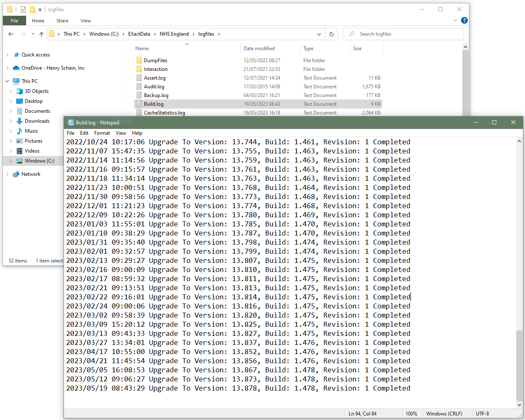Click the Ln 94, Col 84 status entry

tap(362, 414)
